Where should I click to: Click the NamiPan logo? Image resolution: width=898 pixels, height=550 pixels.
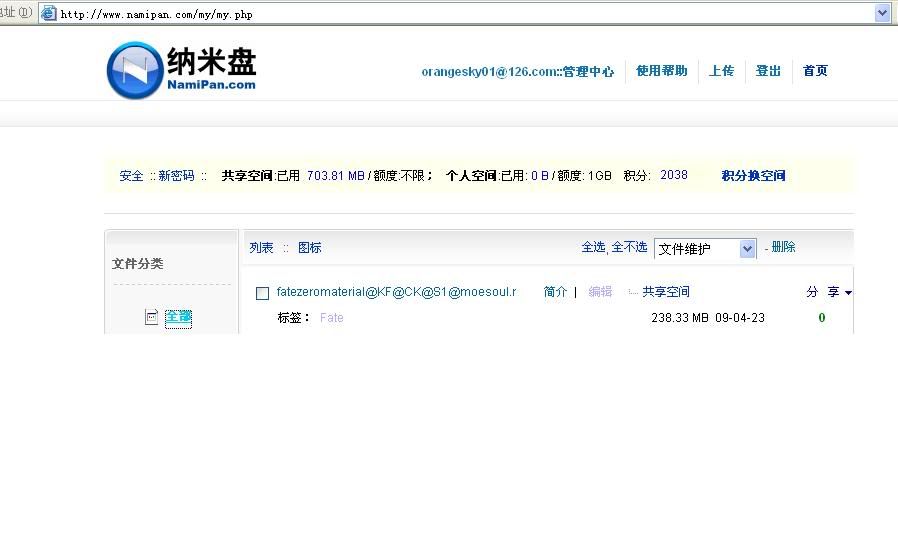click(x=182, y=70)
